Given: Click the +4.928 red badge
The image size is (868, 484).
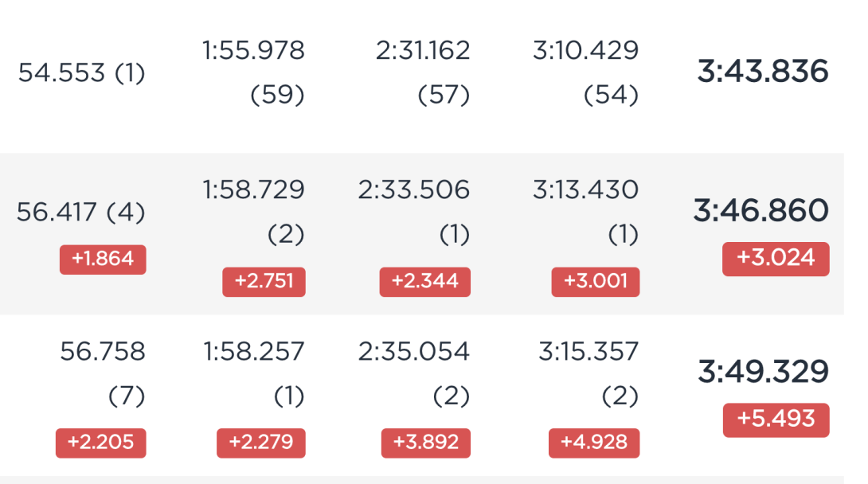Looking at the screenshot, I should [x=594, y=443].
